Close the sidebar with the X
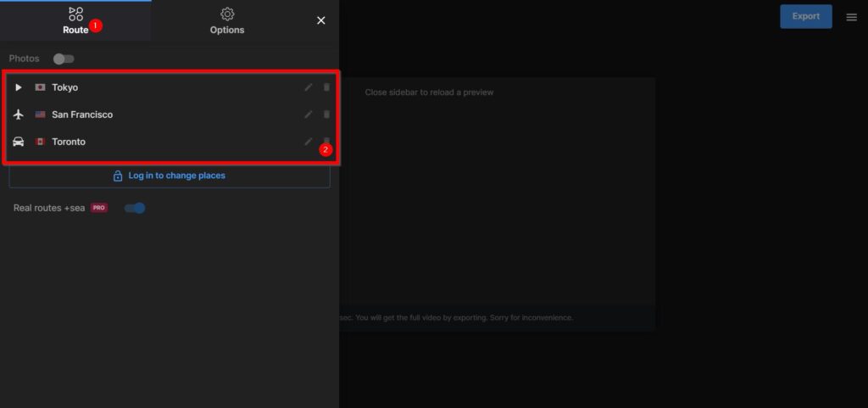This screenshot has width=868, height=408. (321, 20)
